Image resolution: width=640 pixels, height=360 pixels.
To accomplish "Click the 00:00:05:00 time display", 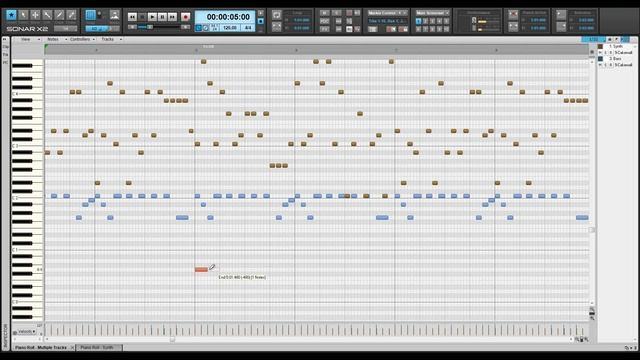I will tap(228, 17).
